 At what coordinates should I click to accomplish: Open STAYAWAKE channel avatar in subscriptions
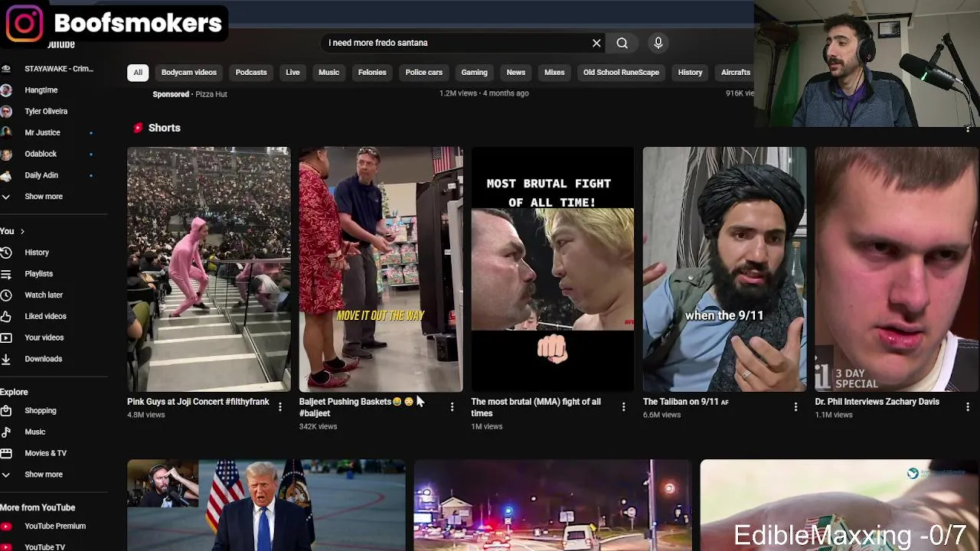[6, 69]
